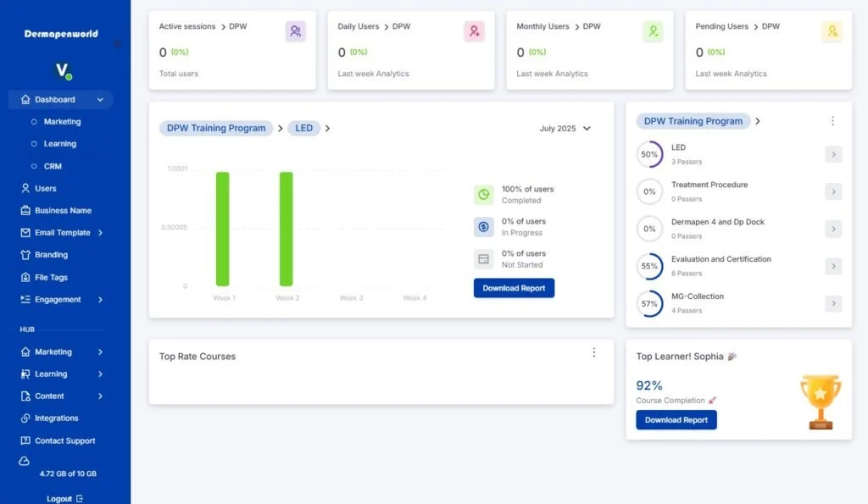Click the Monthly Users green icon
The image size is (868, 504).
point(653,31)
